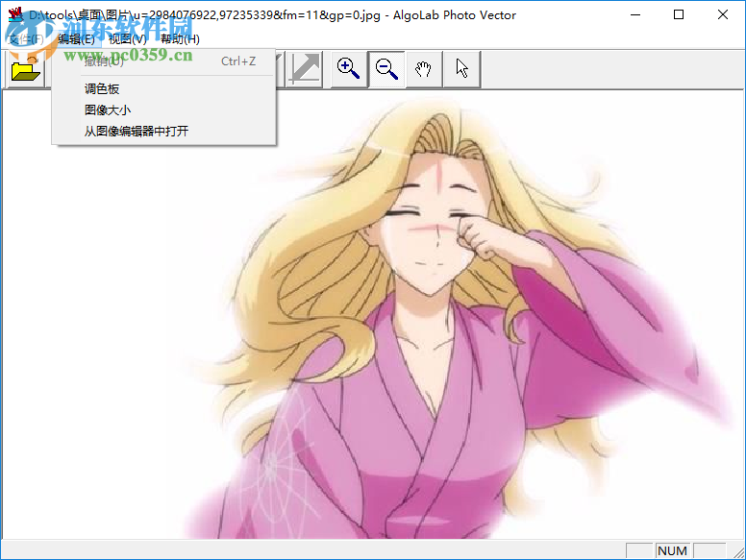Click the open file folder icon
The height and width of the screenshot is (560, 746).
click(26, 70)
